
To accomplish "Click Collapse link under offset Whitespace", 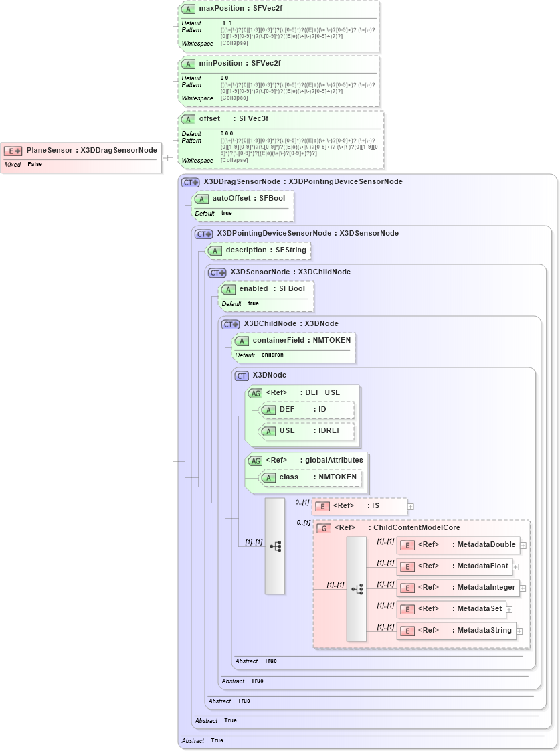I will click(234, 161).
